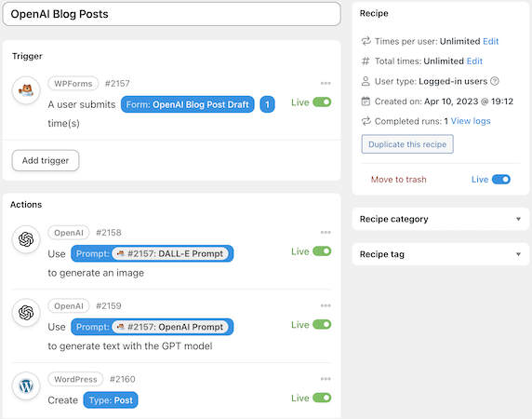Screen dimensions: 532x419
Task: Click the recipe title field OpenAI Blog Posts
Action: point(172,14)
